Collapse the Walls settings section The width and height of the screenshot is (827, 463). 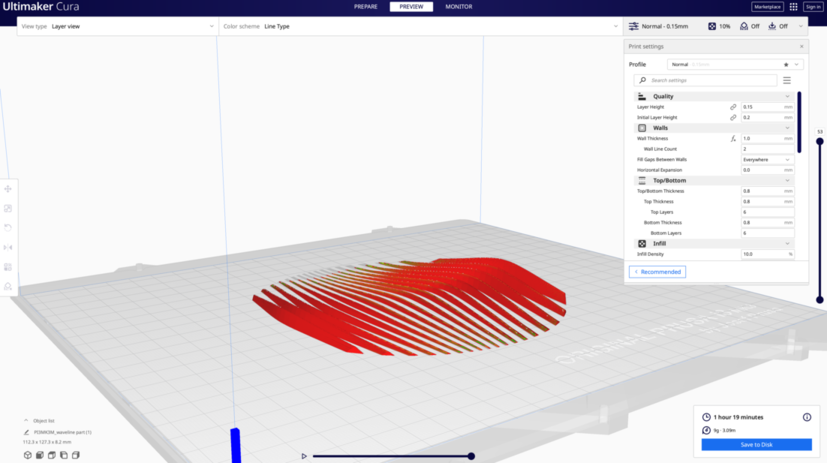pyautogui.click(x=713, y=128)
